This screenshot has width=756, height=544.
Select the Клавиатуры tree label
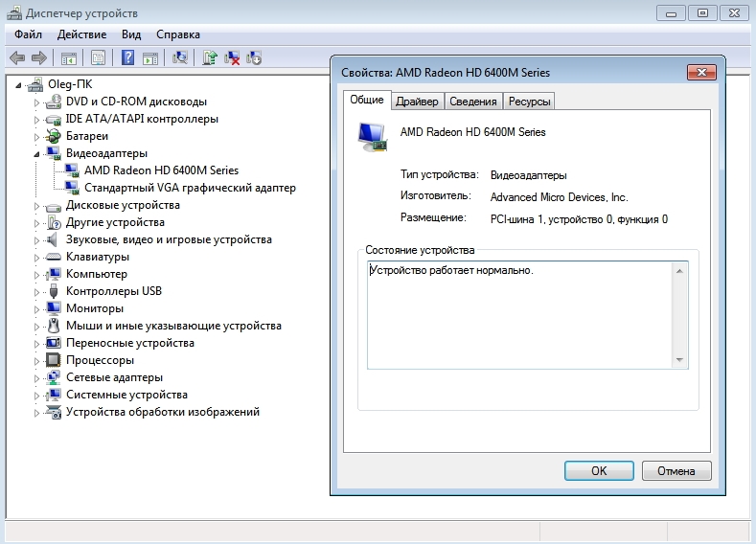tap(98, 257)
